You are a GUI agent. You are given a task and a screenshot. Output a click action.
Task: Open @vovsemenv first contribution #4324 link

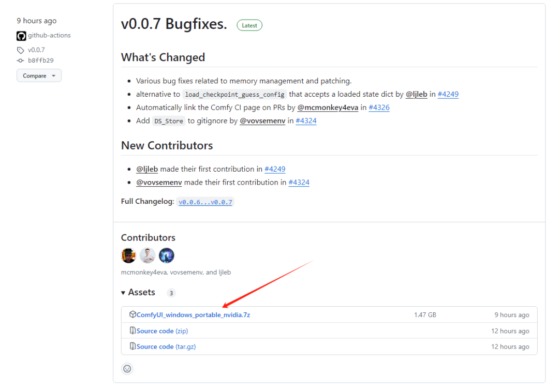299,182
